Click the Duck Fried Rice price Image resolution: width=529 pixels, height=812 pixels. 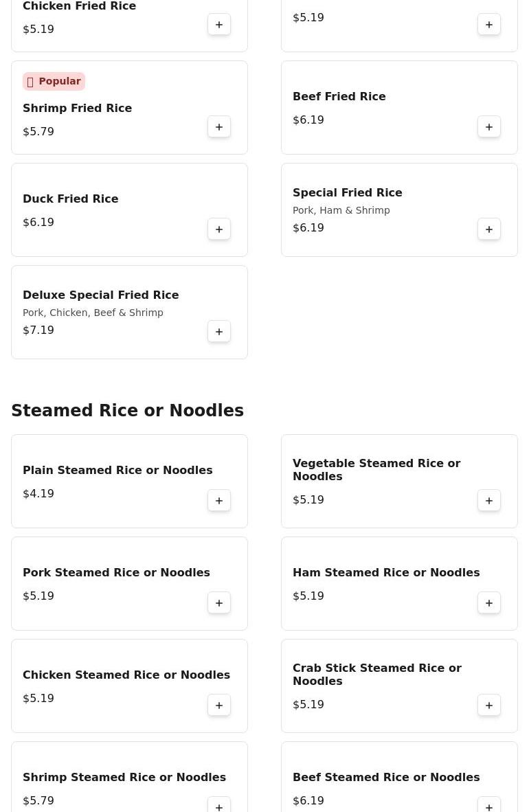[38, 223]
